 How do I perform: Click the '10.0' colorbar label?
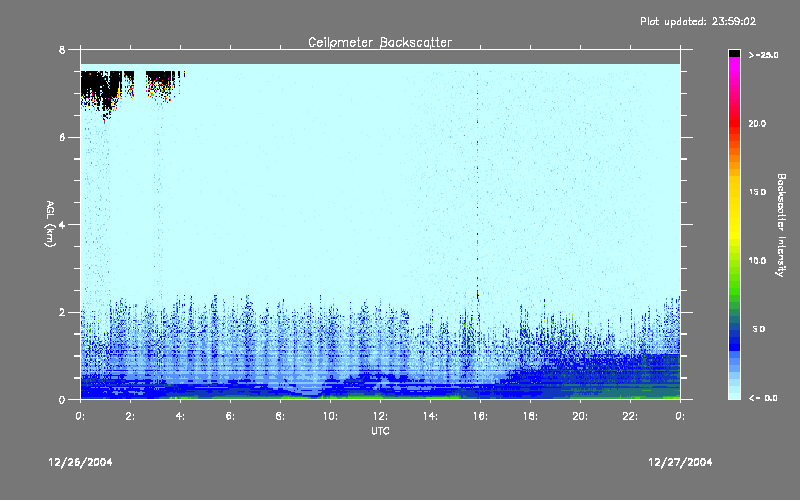tap(757, 261)
